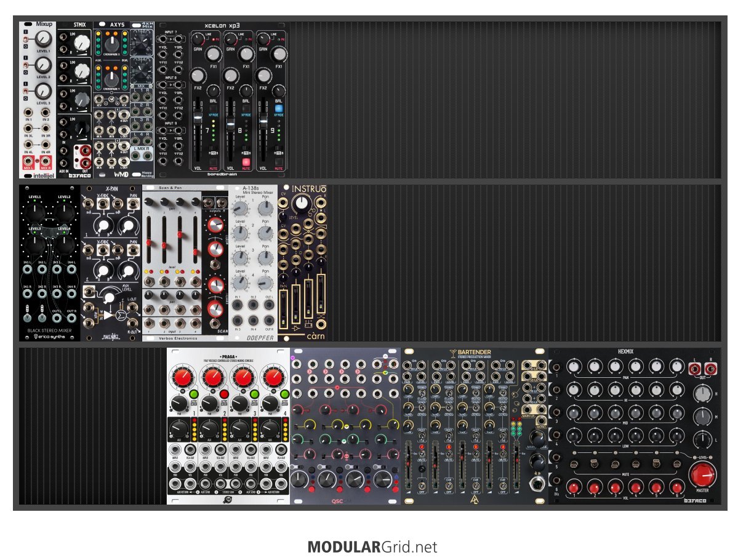Click the cocktail glass icon on Bartender module
Viewport: 746px width, 560px height.
click(x=452, y=353)
